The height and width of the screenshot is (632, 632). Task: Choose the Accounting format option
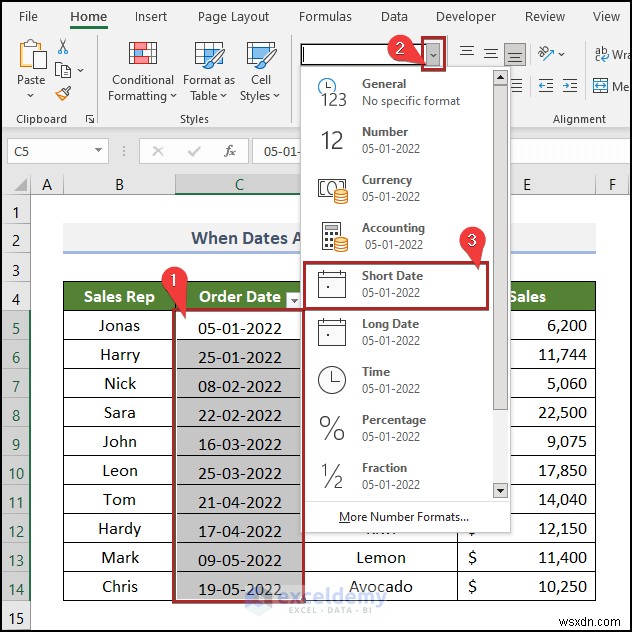(x=397, y=236)
